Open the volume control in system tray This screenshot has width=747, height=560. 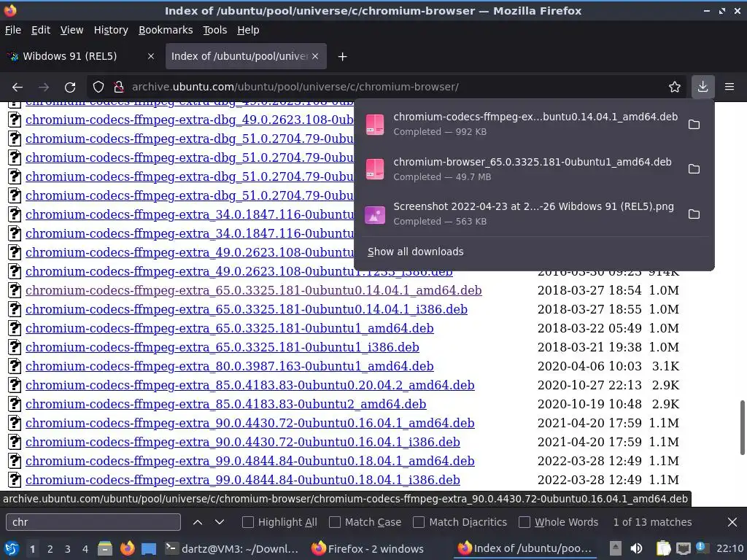click(636, 548)
